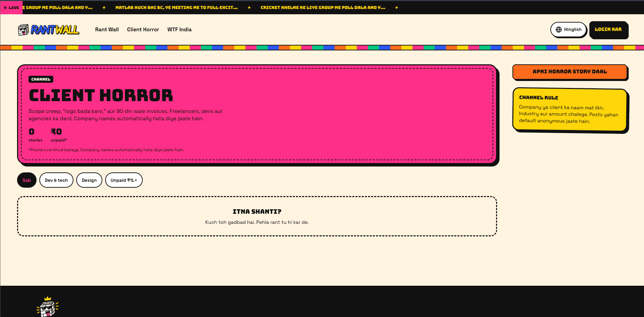Click the crowned cube mascot in footer
This screenshot has height=317, width=644.
point(47,307)
